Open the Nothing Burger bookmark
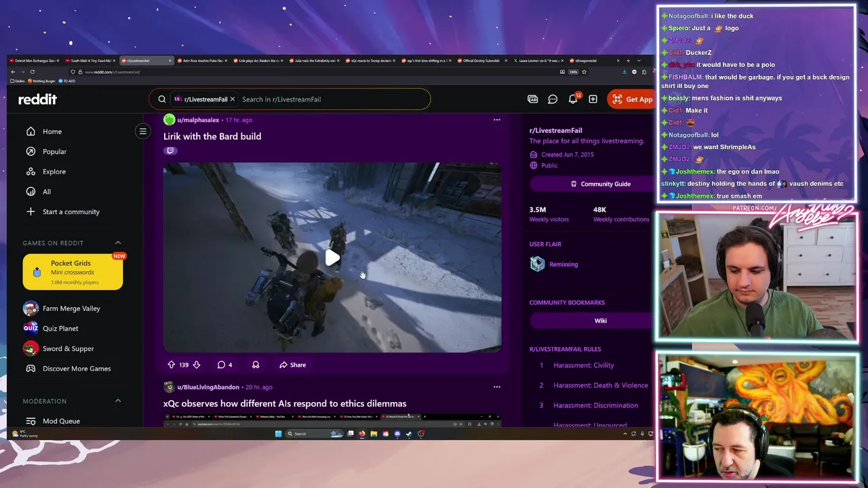 (x=41, y=81)
